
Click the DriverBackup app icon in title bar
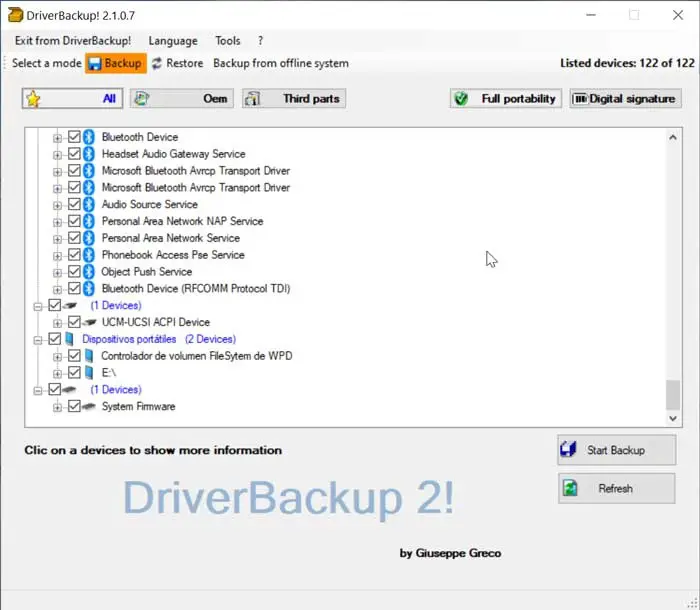[x=15, y=15]
